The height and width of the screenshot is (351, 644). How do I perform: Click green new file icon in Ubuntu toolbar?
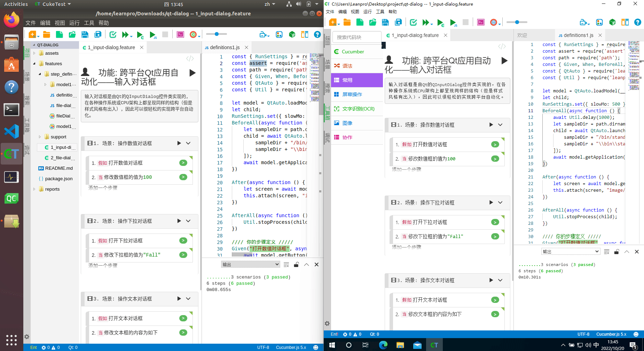coord(60,35)
